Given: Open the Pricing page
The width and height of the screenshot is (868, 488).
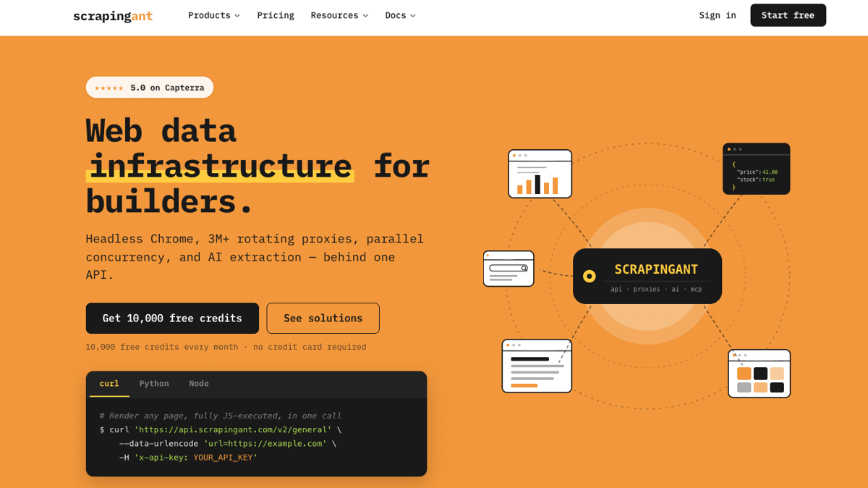Looking at the screenshot, I should (x=276, y=15).
